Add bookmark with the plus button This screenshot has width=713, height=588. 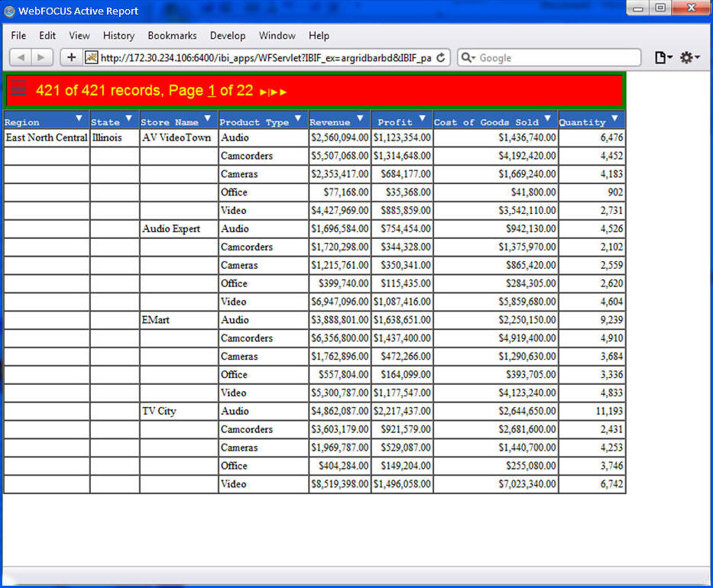click(x=71, y=58)
